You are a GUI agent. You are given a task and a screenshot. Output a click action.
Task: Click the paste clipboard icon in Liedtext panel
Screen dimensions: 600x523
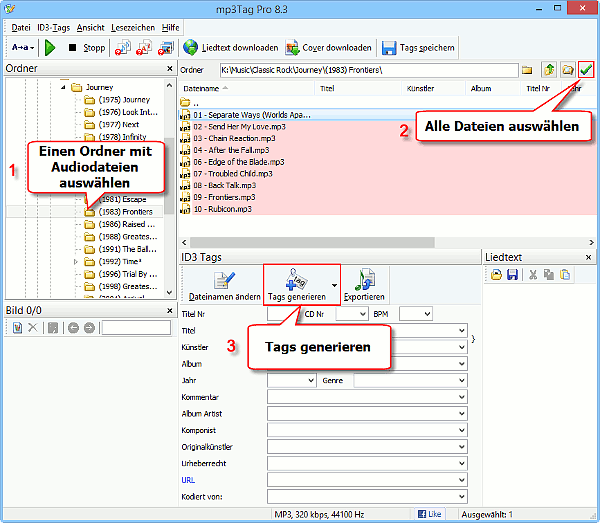pyautogui.click(x=565, y=275)
